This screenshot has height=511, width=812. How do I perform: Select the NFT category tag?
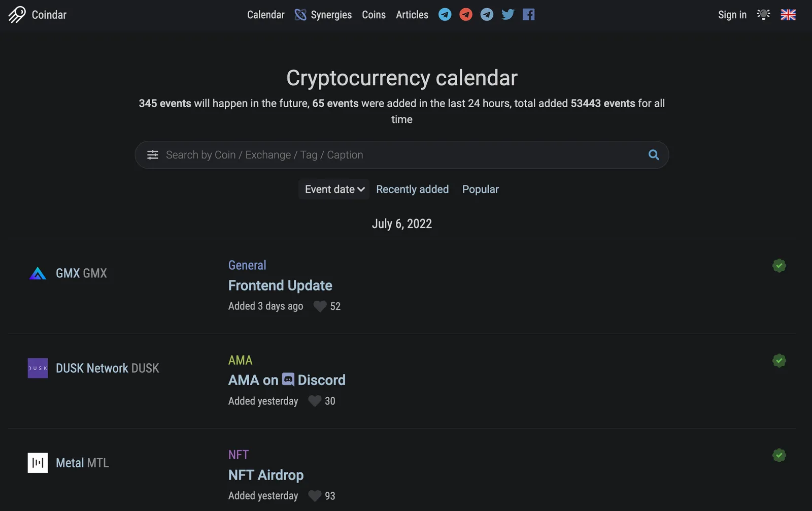click(x=239, y=455)
